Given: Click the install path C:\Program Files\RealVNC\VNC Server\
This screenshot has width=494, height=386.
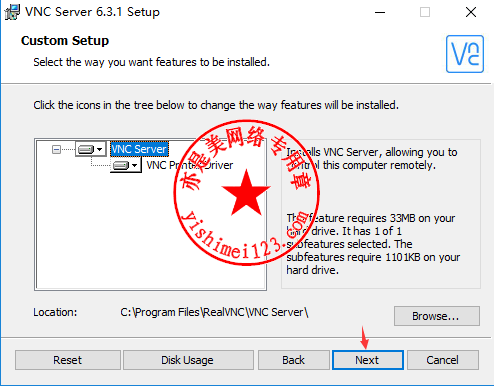Looking at the screenshot, I should [214, 312].
